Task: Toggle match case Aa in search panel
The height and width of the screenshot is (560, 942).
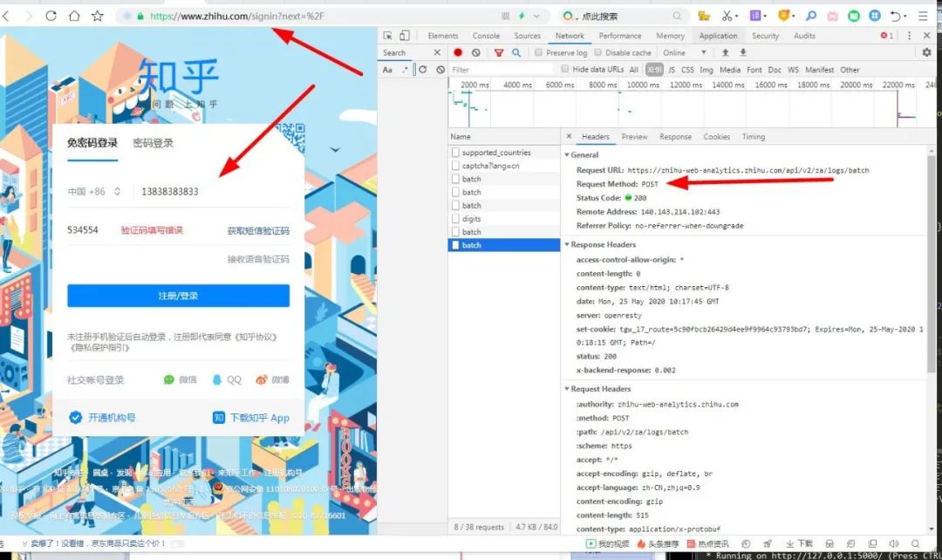Action: [x=387, y=70]
